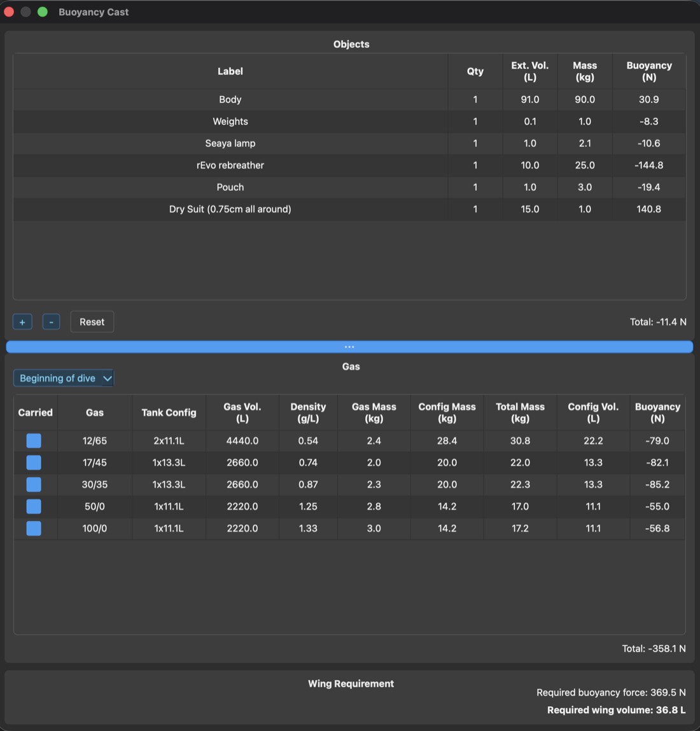Click the -85.2 buoyancy cell

[x=657, y=484]
